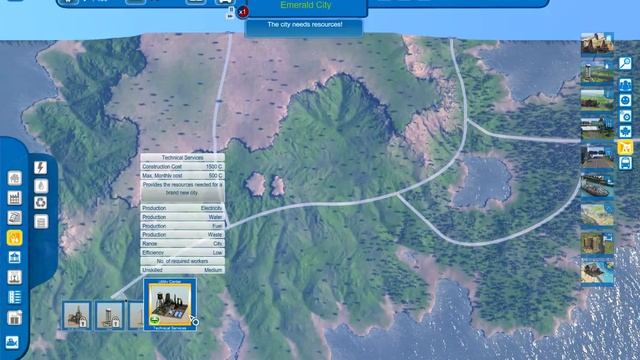Choose the locked oil derrick building thumbnail
Viewport: 640px width, 360px height.
77,315
